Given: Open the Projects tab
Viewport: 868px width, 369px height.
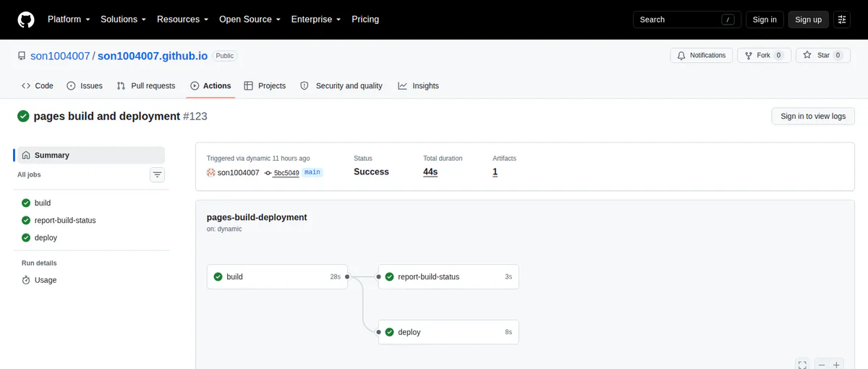Looking at the screenshot, I should 265,85.
